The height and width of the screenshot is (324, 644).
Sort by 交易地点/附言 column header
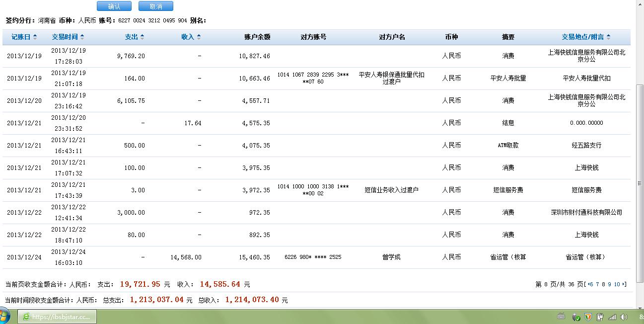pos(585,37)
